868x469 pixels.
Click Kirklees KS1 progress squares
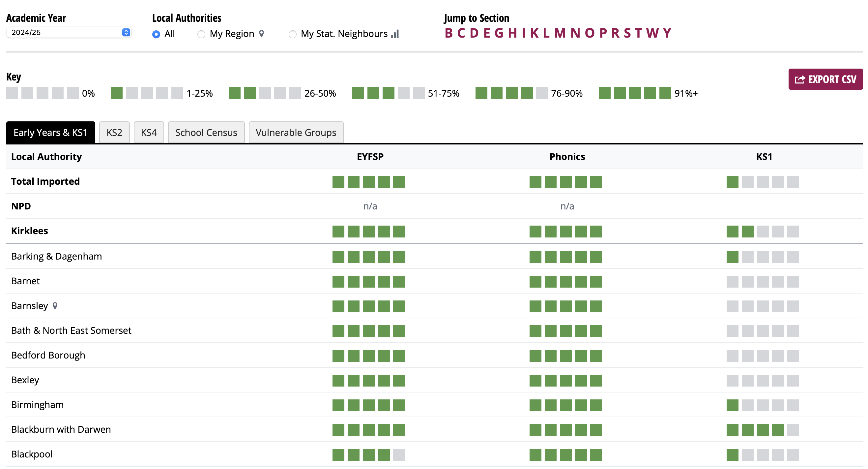[763, 232]
